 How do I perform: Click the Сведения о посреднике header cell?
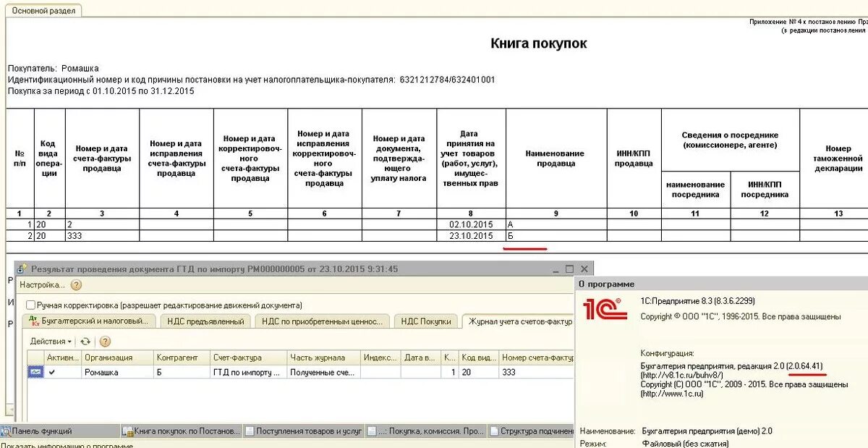pos(730,140)
